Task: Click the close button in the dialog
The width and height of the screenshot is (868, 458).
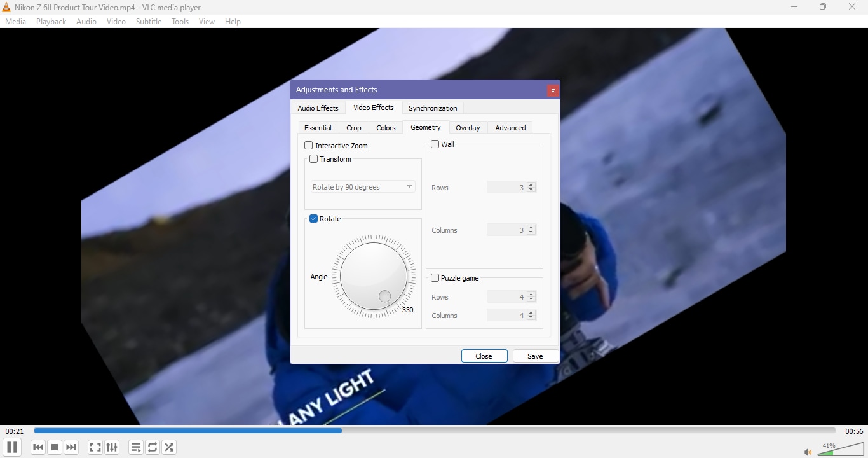Action: [484, 356]
